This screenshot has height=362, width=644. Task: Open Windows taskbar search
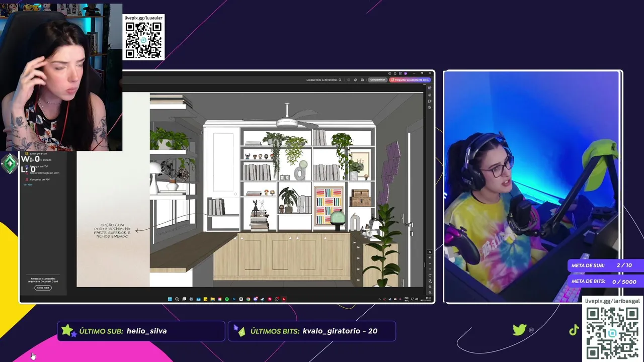pos(177,299)
